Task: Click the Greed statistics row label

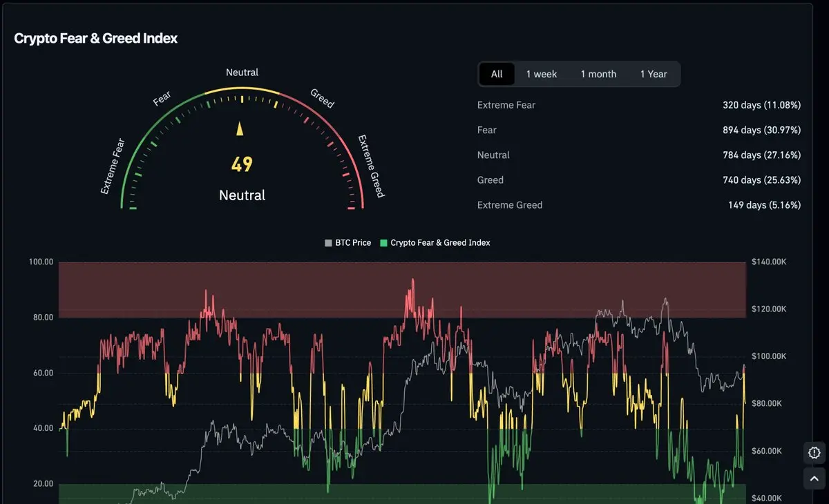Action: coord(490,180)
